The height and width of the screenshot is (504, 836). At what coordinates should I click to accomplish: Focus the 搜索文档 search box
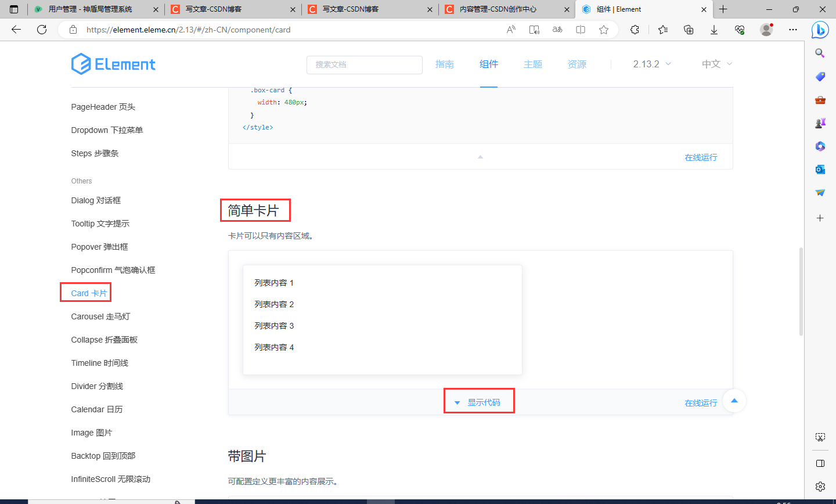(x=365, y=64)
